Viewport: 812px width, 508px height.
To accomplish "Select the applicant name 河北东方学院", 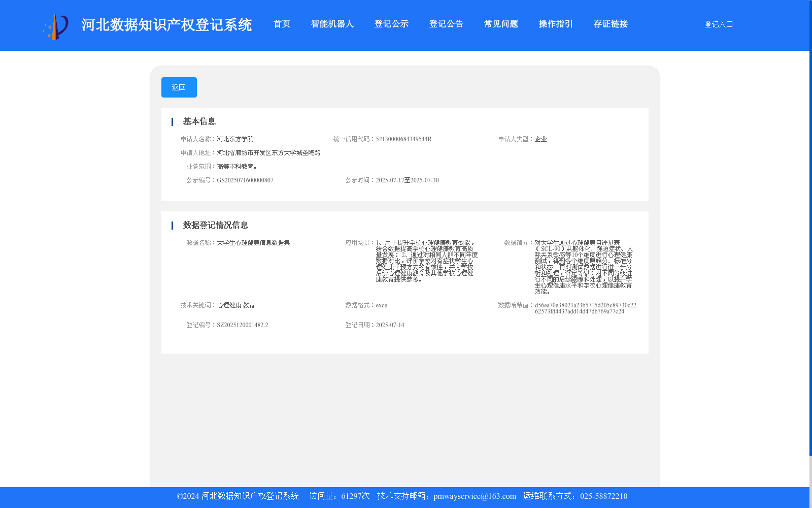I will 235,138.
